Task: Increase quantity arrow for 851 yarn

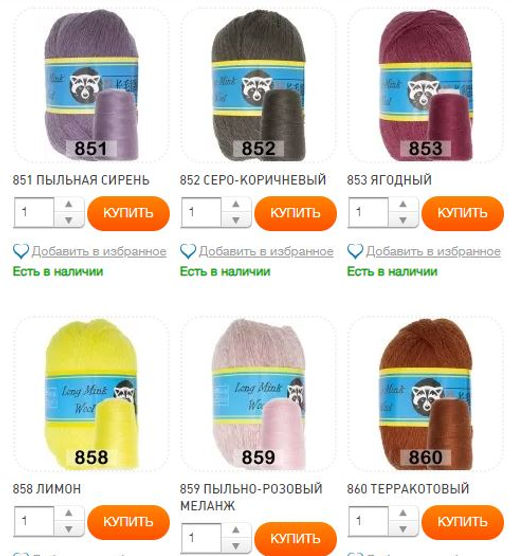Action: coord(69,204)
